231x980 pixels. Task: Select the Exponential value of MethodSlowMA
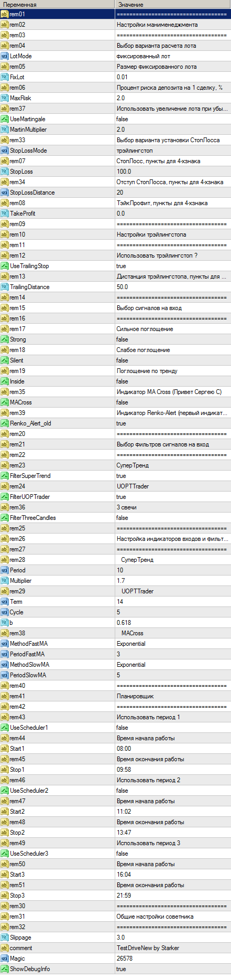click(x=131, y=665)
